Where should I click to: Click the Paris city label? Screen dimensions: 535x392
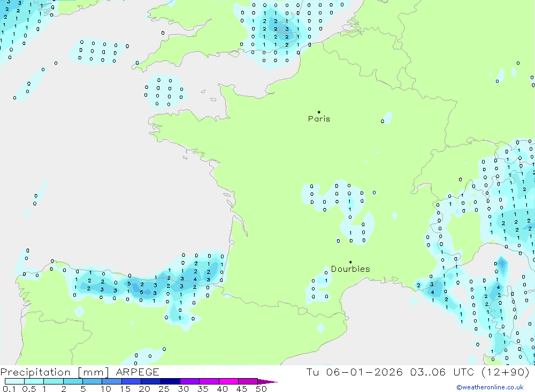click(319, 119)
